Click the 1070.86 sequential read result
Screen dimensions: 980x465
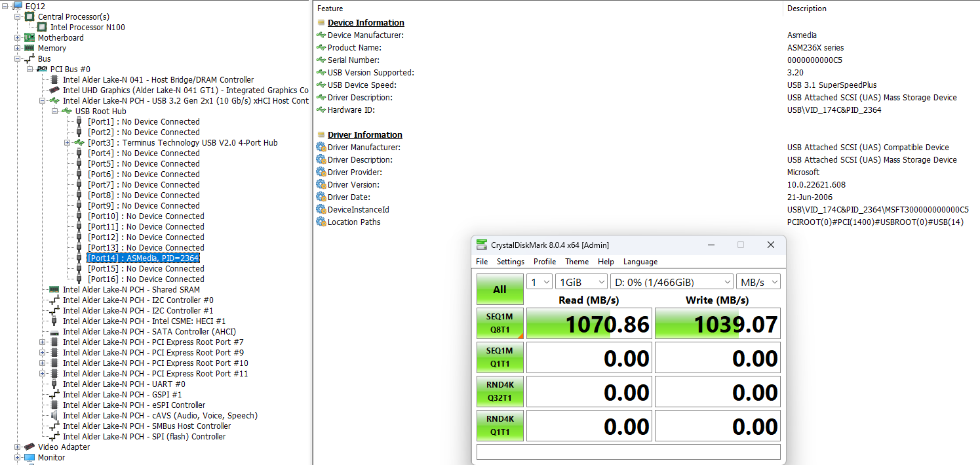(x=589, y=324)
